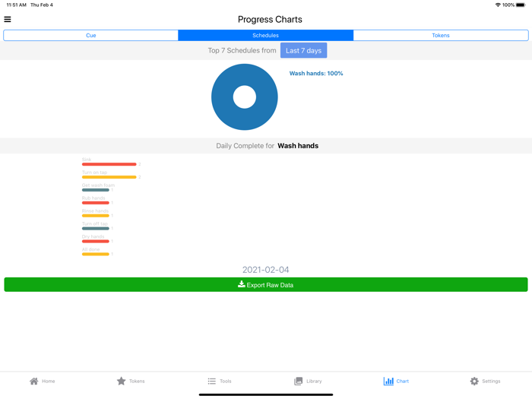Select the red Sink progress bar
532x399 pixels.
coord(109,164)
